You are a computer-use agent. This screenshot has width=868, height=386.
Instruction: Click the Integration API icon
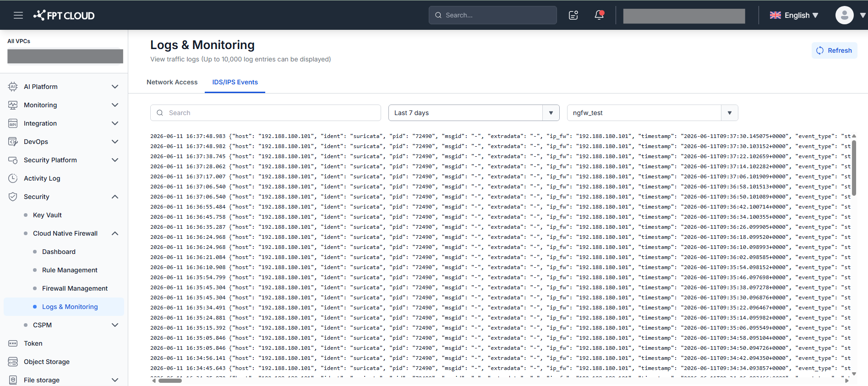13,123
